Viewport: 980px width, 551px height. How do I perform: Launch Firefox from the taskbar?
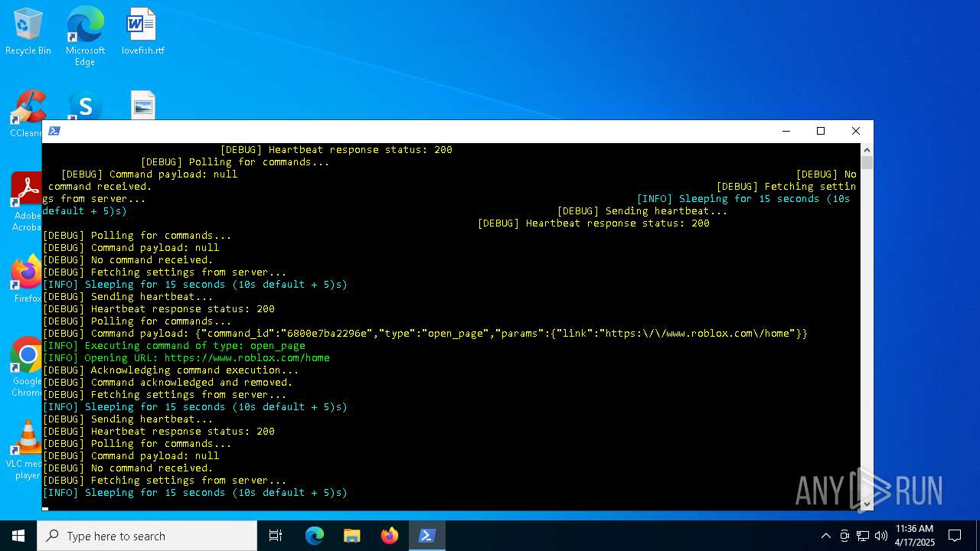pos(390,536)
